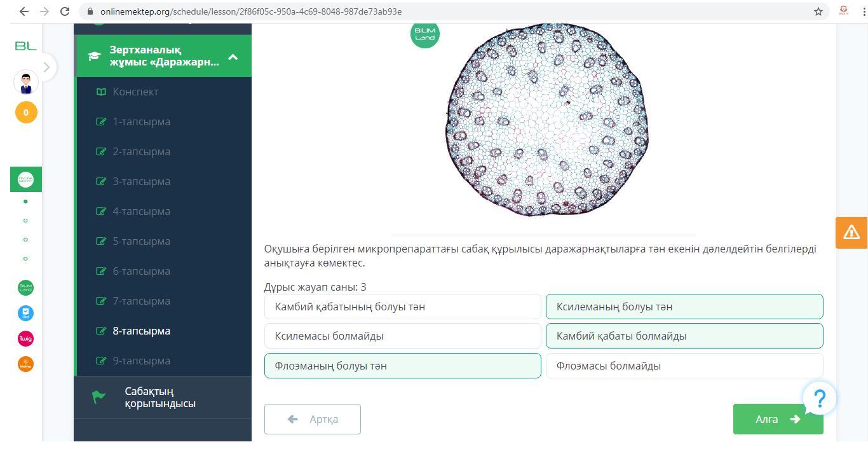Click the user avatar icon in sidebar
The width and height of the screenshot is (868, 463).
26,83
